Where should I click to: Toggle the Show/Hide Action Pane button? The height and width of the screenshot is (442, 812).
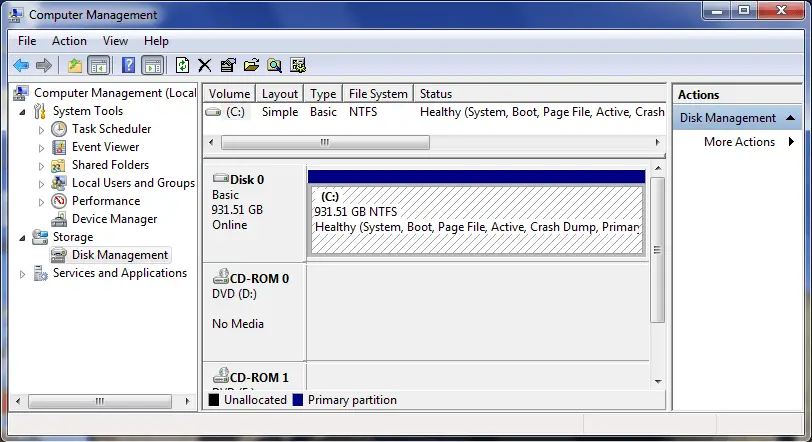[x=152, y=65]
